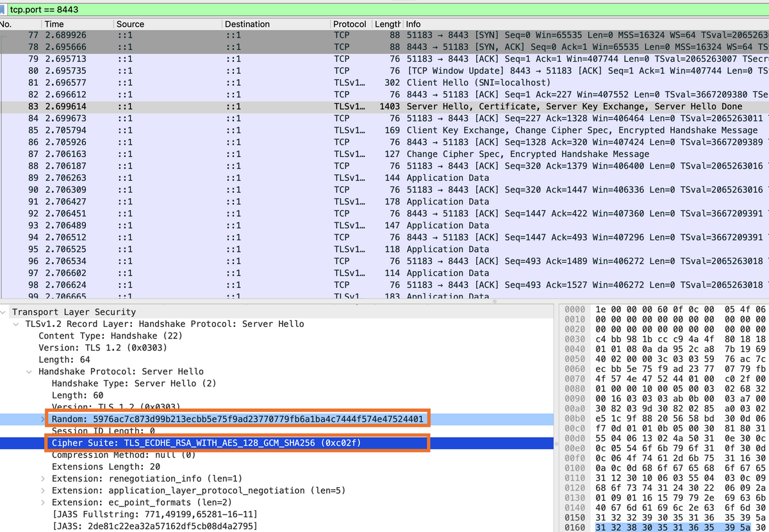Viewport: 769px width, 532px height.
Task: Select packet 87 Change Cipher Spec row
Action: click(x=384, y=154)
